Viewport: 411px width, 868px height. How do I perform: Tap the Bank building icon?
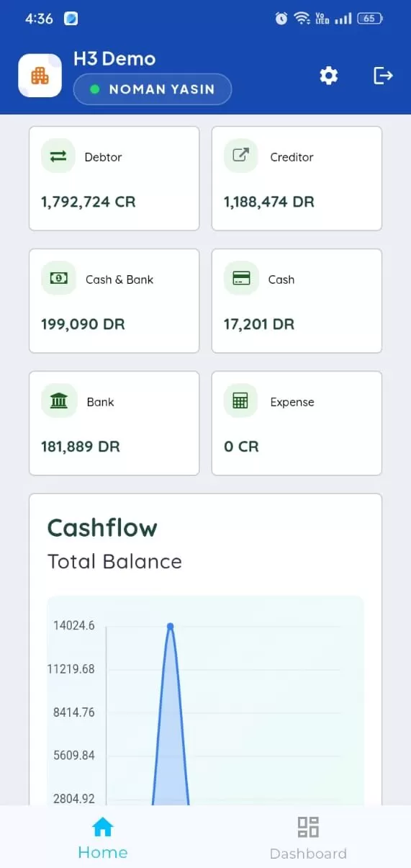pyautogui.click(x=58, y=401)
